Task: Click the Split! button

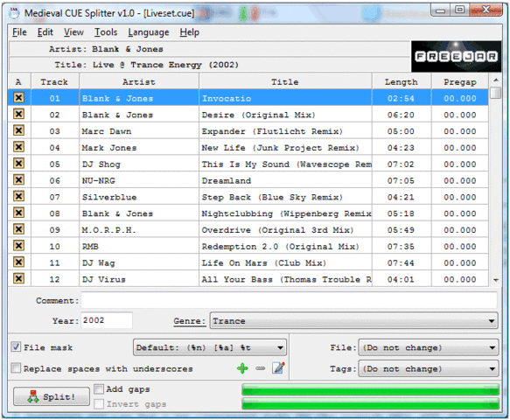Action: point(52,396)
